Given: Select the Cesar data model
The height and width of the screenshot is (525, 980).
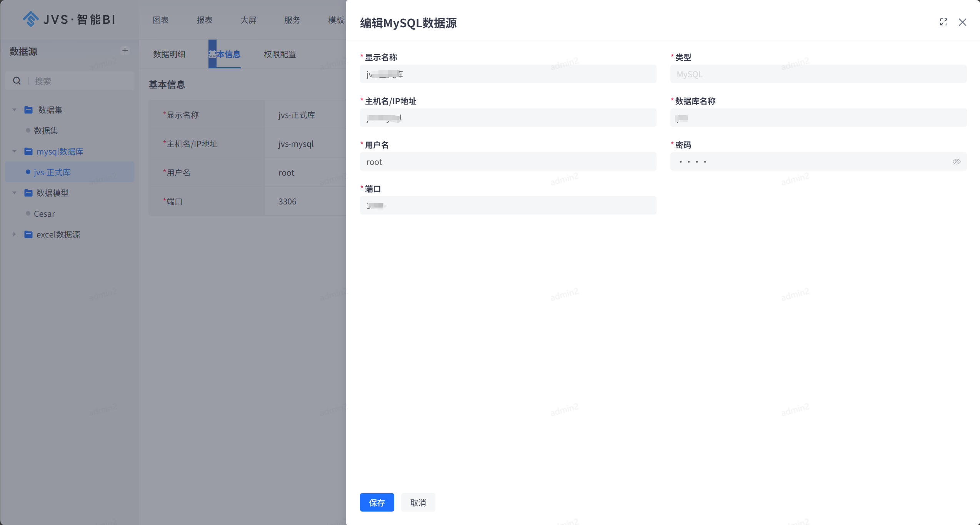Looking at the screenshot, I should (x=45, y=214).
